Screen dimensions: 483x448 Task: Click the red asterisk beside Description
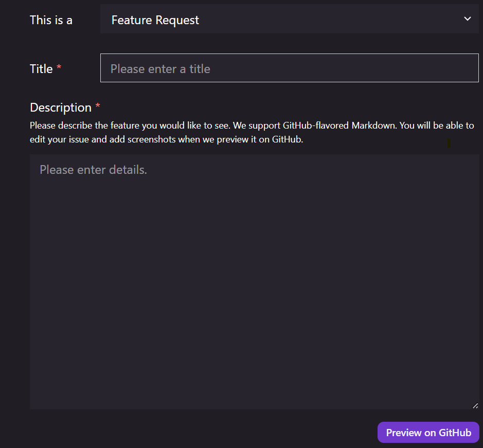click(x=98, y=105)
